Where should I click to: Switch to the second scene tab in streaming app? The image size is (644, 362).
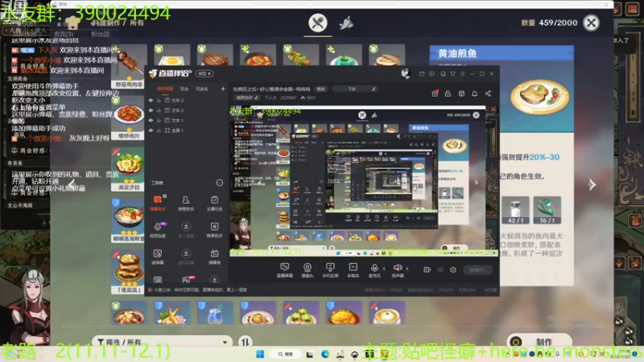pos(184,88)
